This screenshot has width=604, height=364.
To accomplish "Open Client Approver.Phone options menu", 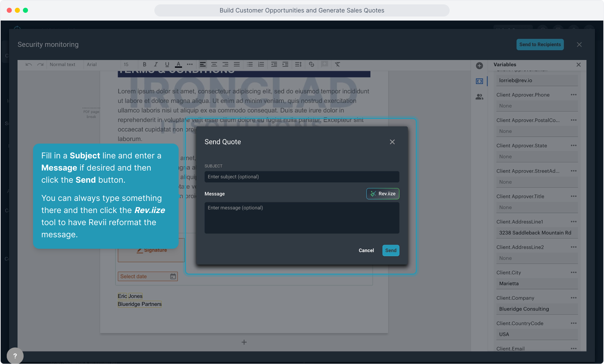I will coord(573,95).
